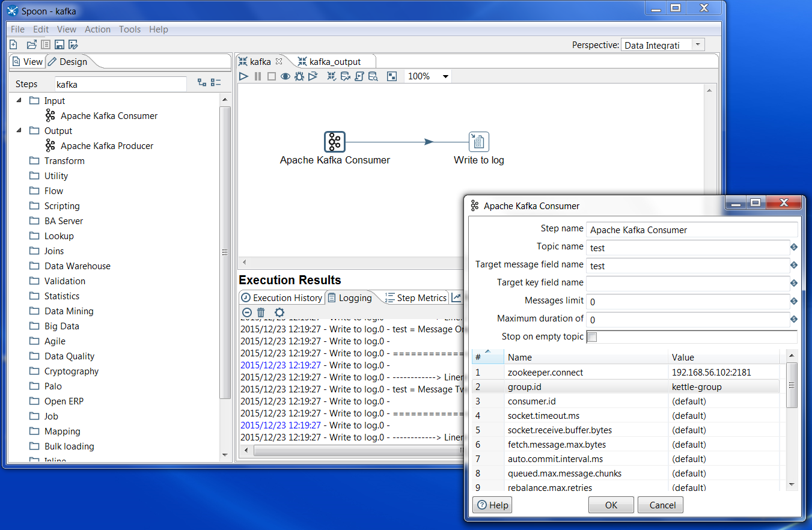Open the View menu
The height and width of the screenshot is (530, 812).
coord(67,29)
